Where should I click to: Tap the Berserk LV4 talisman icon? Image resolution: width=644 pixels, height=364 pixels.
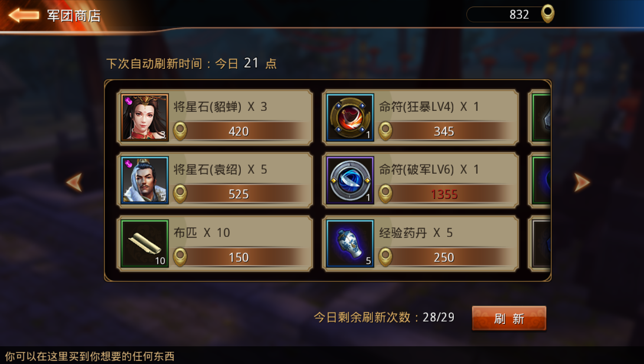(x=350, y=117)
